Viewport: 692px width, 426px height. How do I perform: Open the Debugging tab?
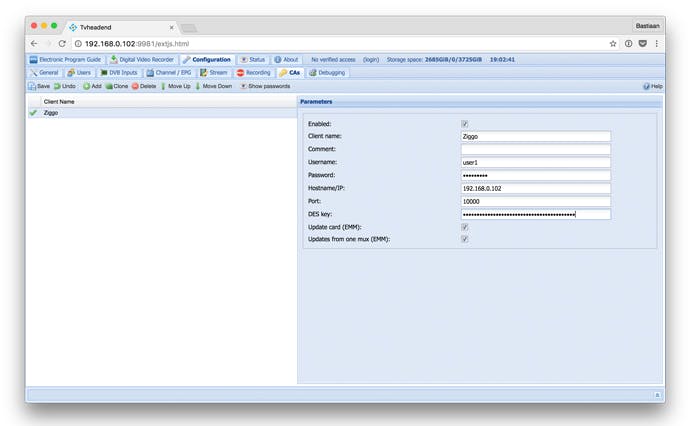pyautogui.click(x=327, y=73)
